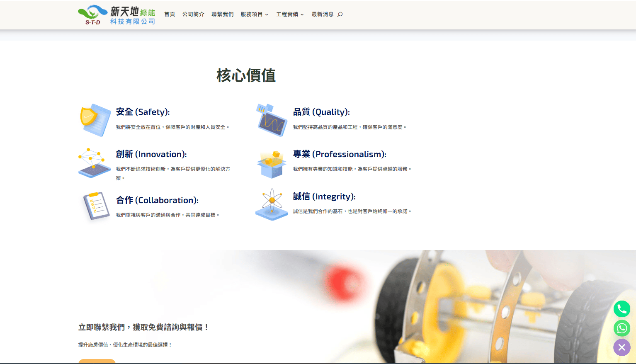Go to 首頁 in the navigation
Viewport: 636px width, 364px height.
point(170,15)
